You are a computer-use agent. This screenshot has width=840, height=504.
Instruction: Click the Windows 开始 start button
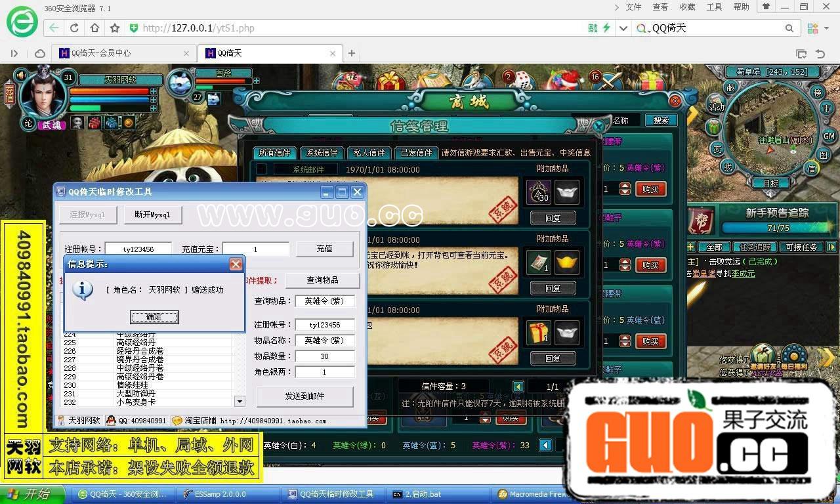pyautogui.click(x=33, y=494)
